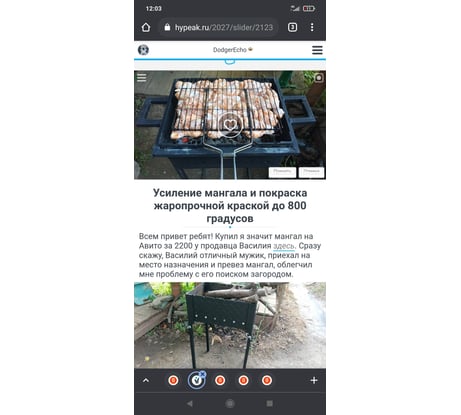Open the browser three-dot menu
The height and width of the screenshot is (415, 461).
click(312, 27)
